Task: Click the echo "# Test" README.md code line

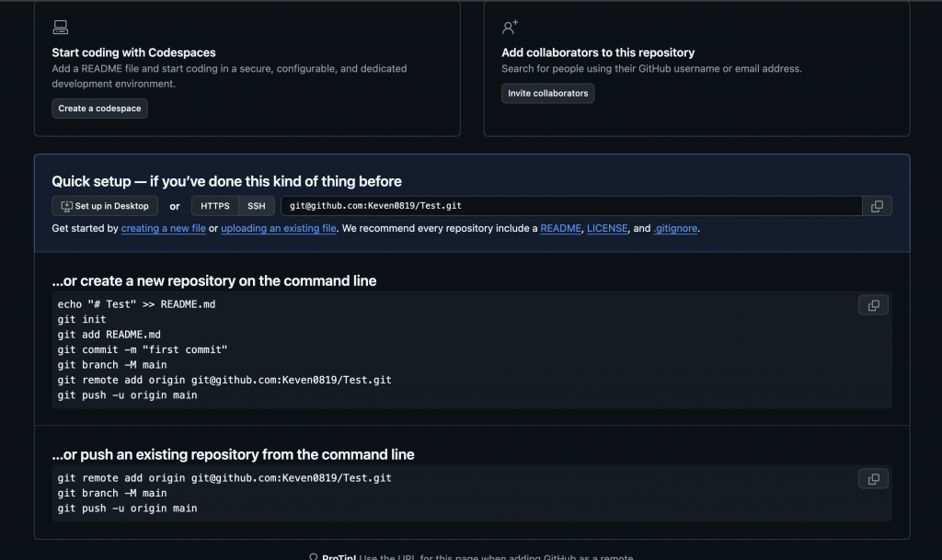Action: (x=136, y=304)
